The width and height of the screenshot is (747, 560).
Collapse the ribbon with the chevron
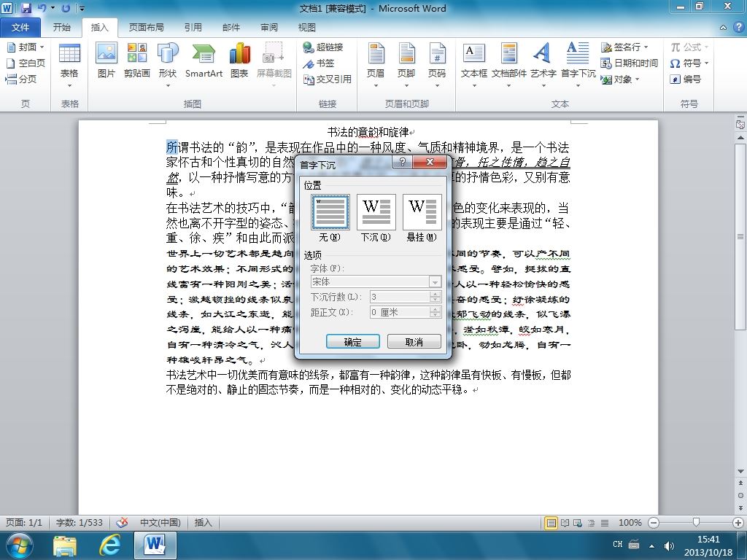coord(723,28)
